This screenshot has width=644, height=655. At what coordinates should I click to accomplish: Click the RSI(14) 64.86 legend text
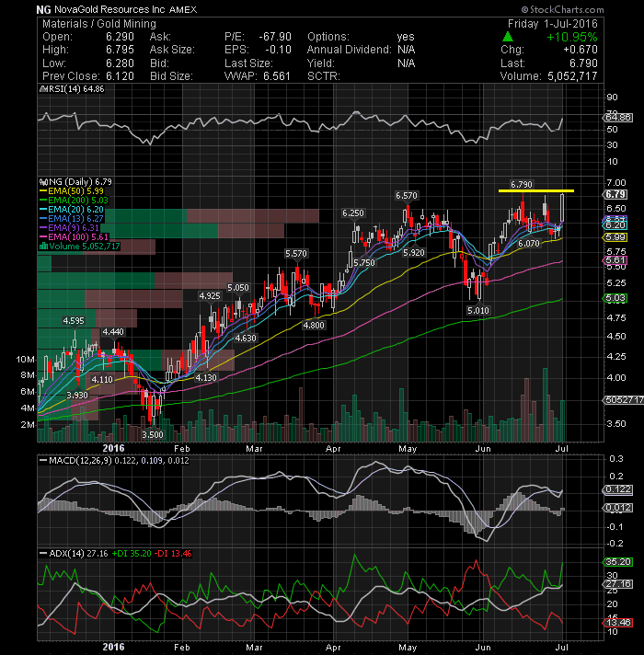pos(76,89)
